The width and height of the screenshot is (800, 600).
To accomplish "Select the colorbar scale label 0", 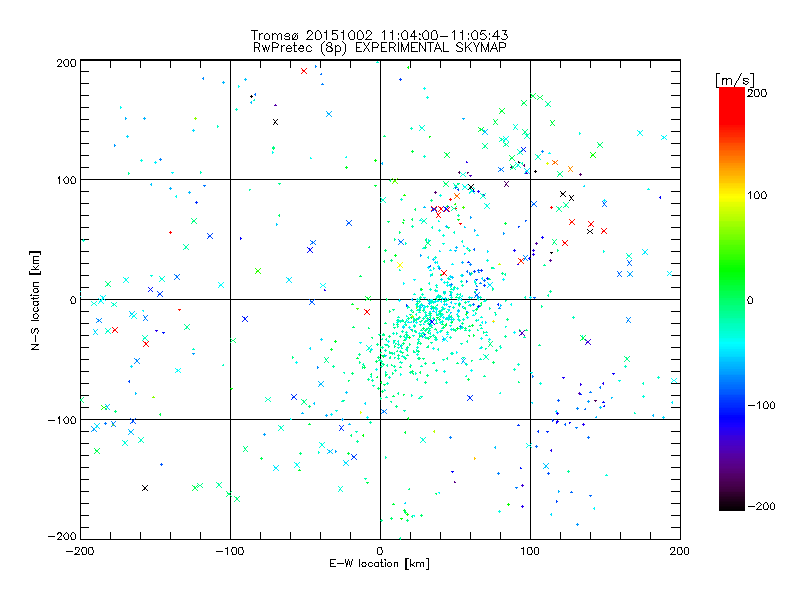I will (751, 300).
